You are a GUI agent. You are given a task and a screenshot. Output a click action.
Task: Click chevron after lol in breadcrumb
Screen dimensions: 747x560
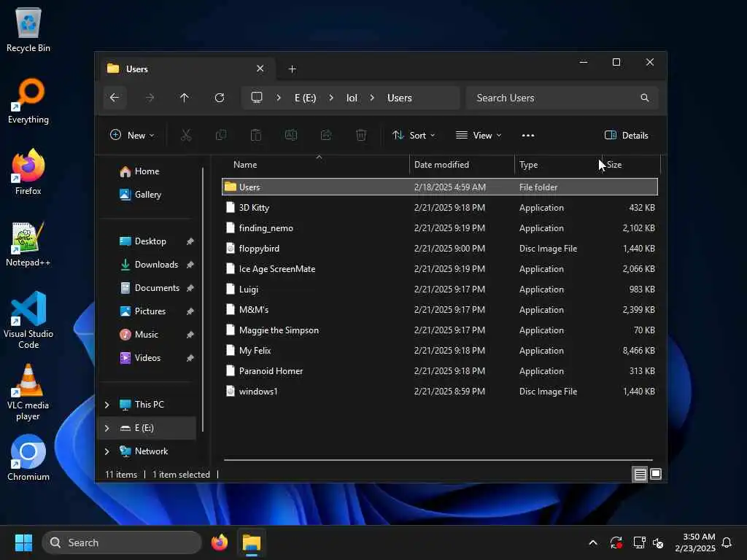click(x=372, y=98)
